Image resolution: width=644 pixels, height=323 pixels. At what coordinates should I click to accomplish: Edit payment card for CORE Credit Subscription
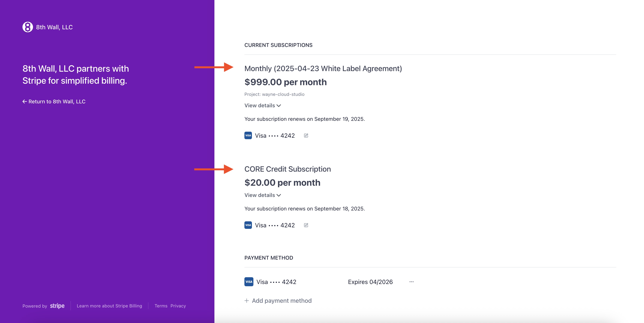306,225
